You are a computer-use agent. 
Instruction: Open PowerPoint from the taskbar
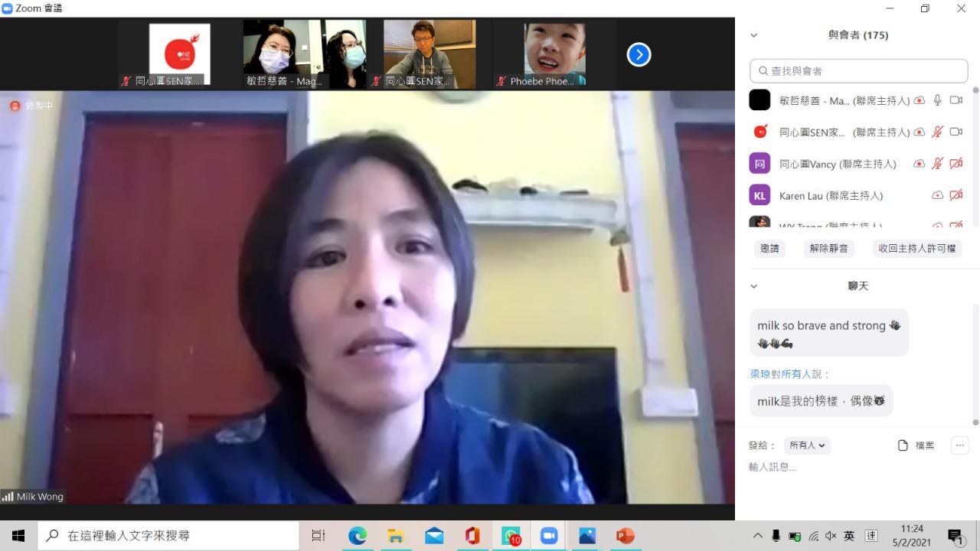[x=626, y=536]
